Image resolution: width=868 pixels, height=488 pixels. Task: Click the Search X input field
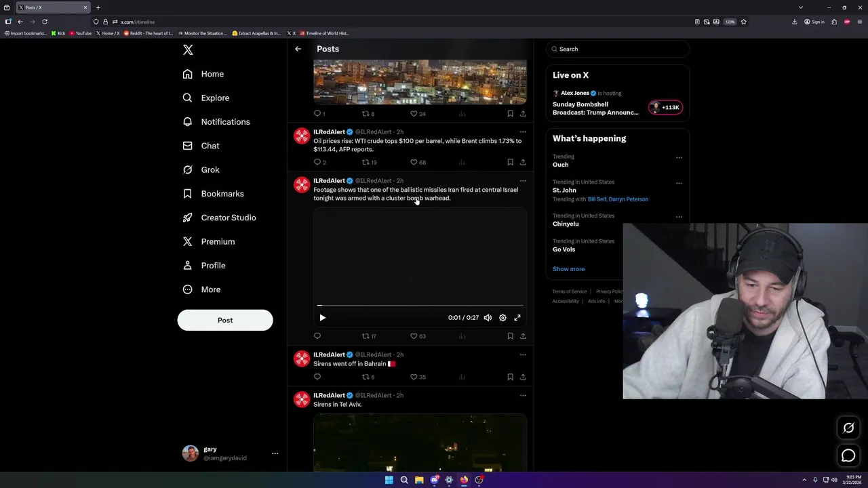(x=618, y=49)
